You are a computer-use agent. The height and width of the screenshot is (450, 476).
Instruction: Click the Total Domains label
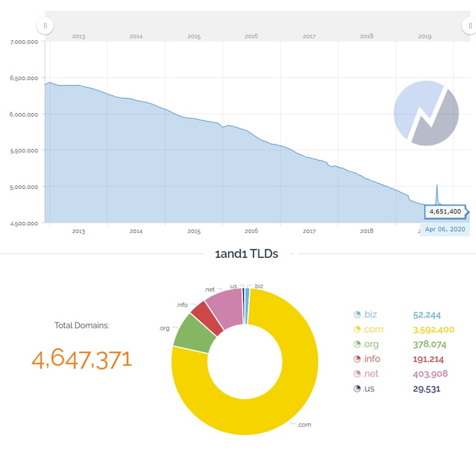(82, 325)
